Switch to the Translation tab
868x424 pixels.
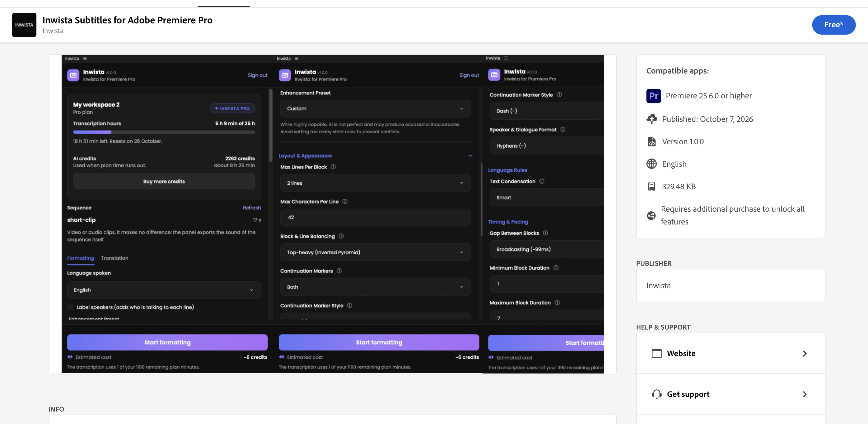(114, 258)
